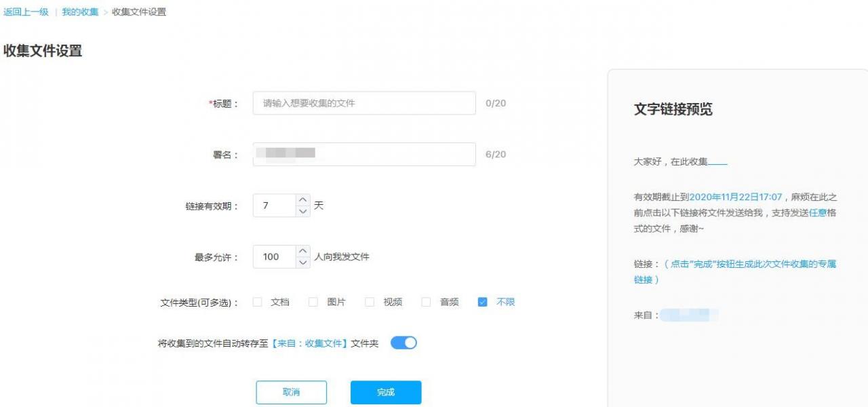Uncheck the 不限 file type checkbox
Screen dimensions: 868x407
click(482, 303)
